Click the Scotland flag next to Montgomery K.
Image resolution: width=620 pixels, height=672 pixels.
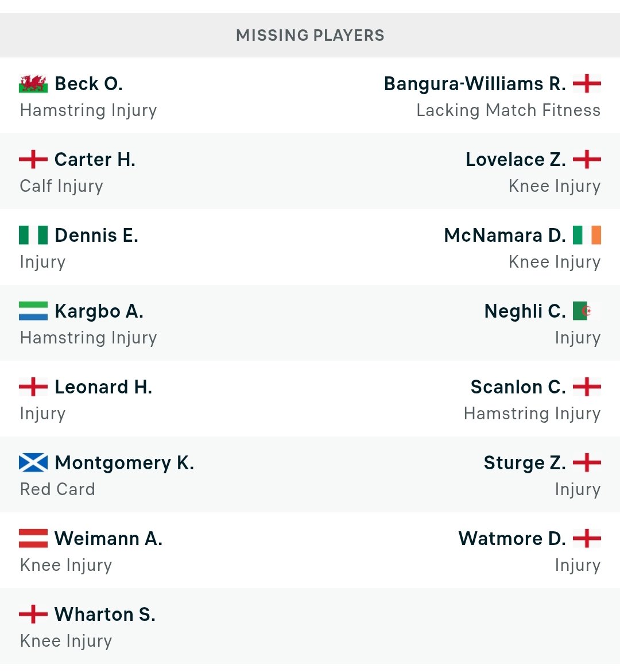(x=33, y=463)
